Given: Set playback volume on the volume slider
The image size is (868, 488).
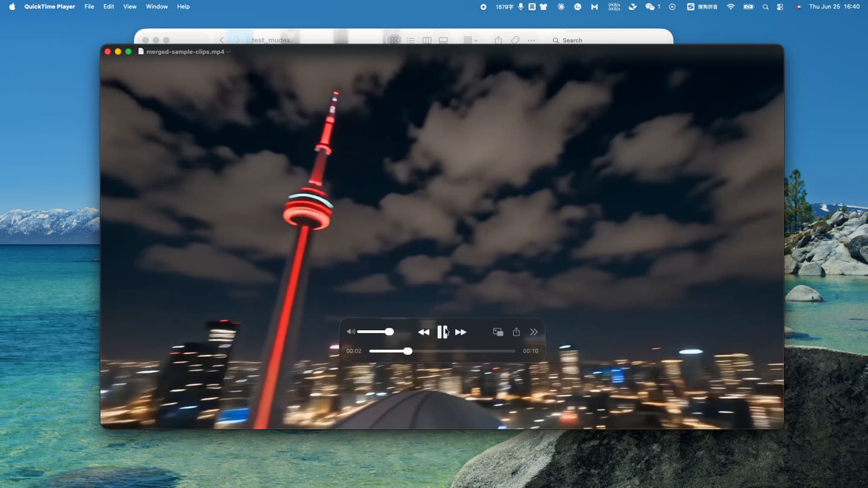Looking at the screenshot, I should [375, 332].
